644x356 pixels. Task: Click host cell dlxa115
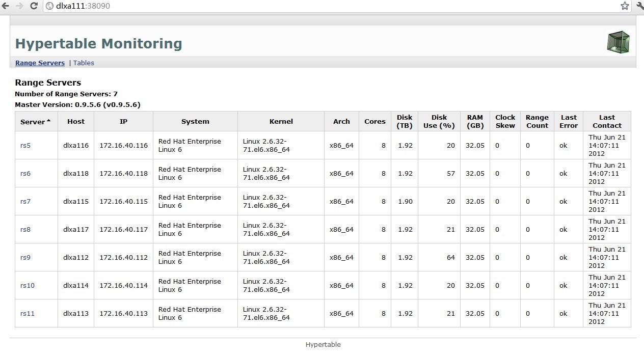click(x=76, y=202)
